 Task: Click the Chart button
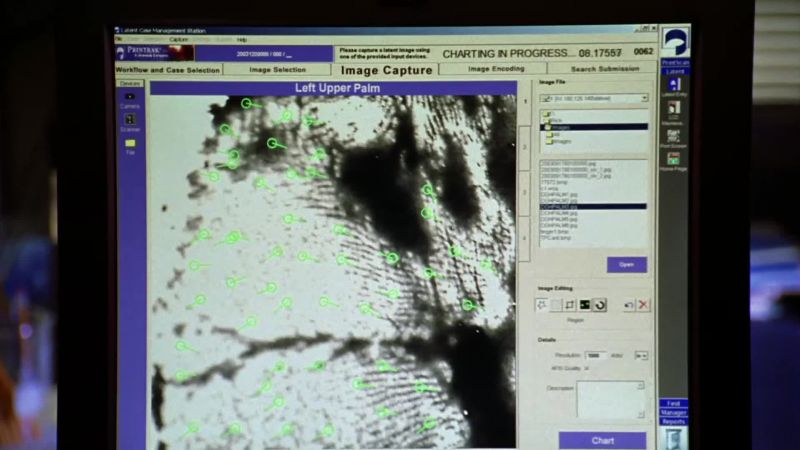(x=603, y=440)
